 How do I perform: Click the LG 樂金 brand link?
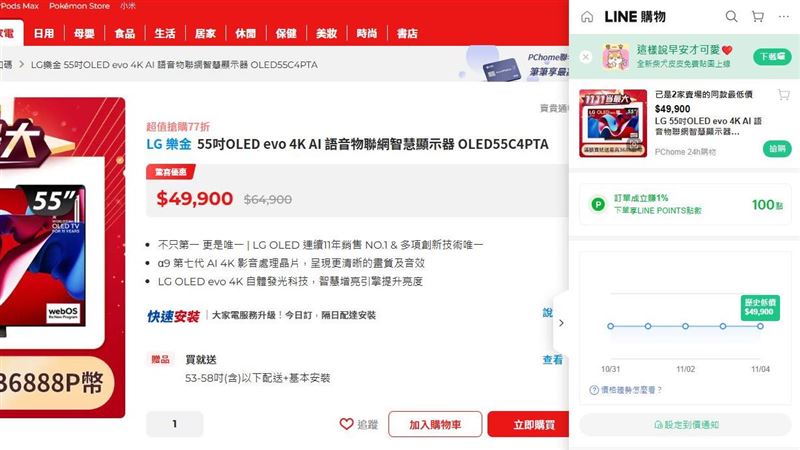pos(169,144)
